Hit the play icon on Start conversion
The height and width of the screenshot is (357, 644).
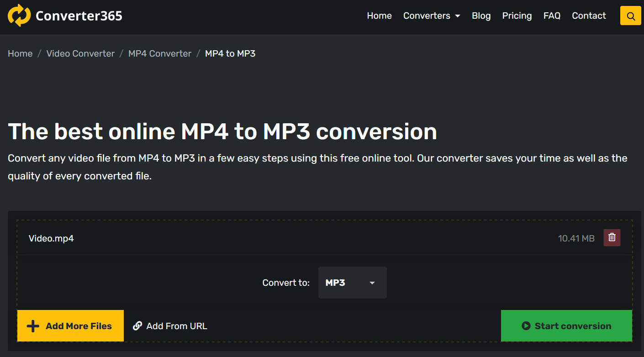(x=526, y=326)
